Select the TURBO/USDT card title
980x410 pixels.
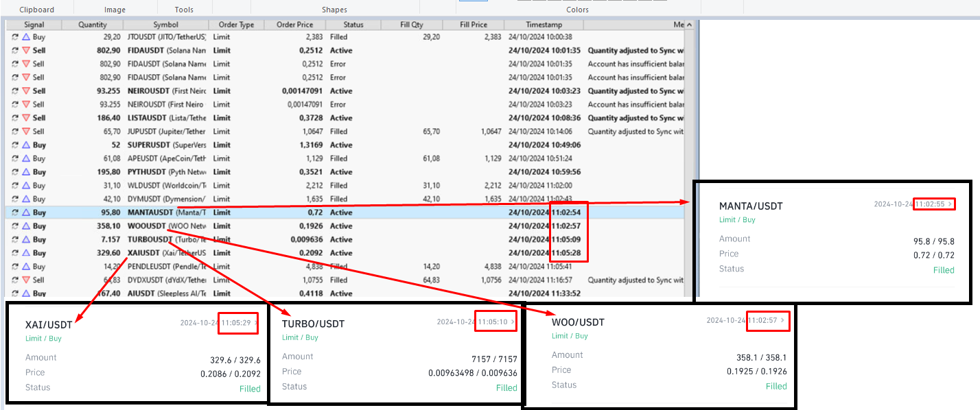point(313,324)
